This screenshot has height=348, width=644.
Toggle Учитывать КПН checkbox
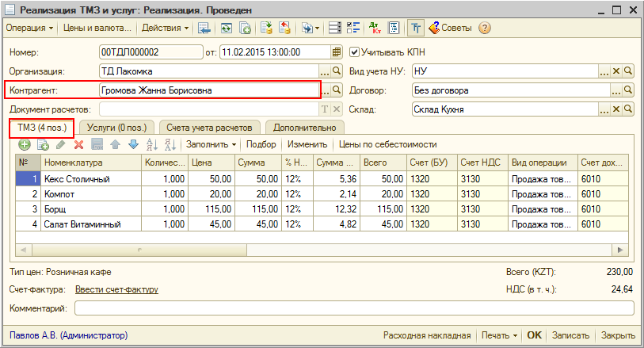(354, 52)
